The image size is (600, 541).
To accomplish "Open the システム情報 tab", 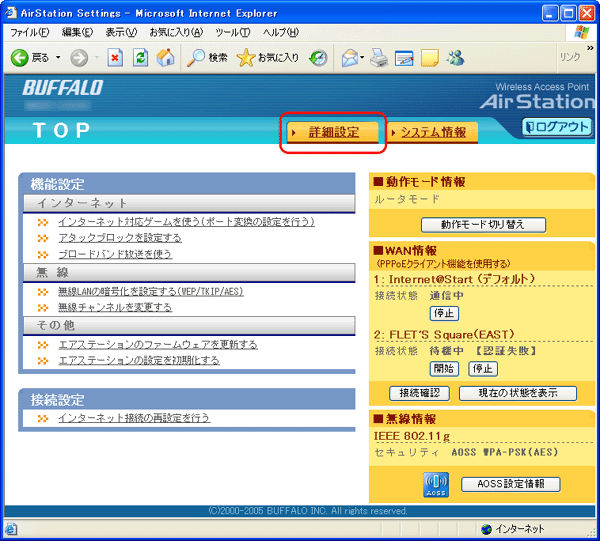I will [433, 132].
